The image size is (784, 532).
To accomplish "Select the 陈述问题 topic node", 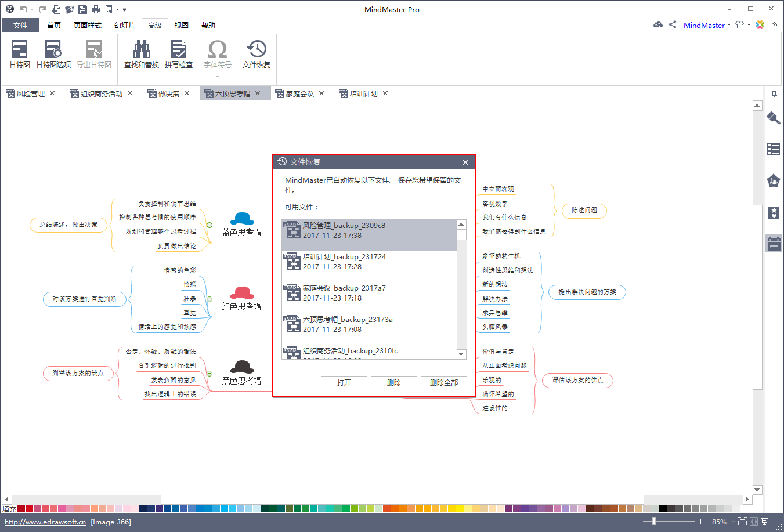I will (584, 210).
